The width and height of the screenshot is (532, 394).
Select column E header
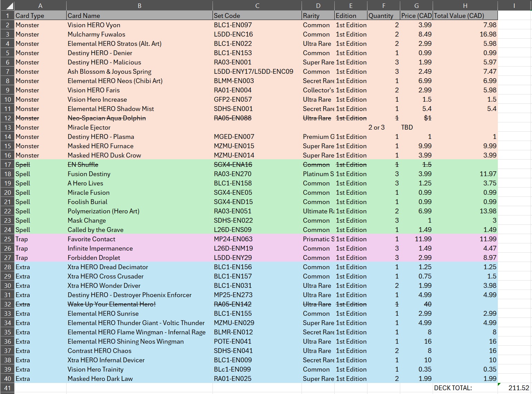351,6
